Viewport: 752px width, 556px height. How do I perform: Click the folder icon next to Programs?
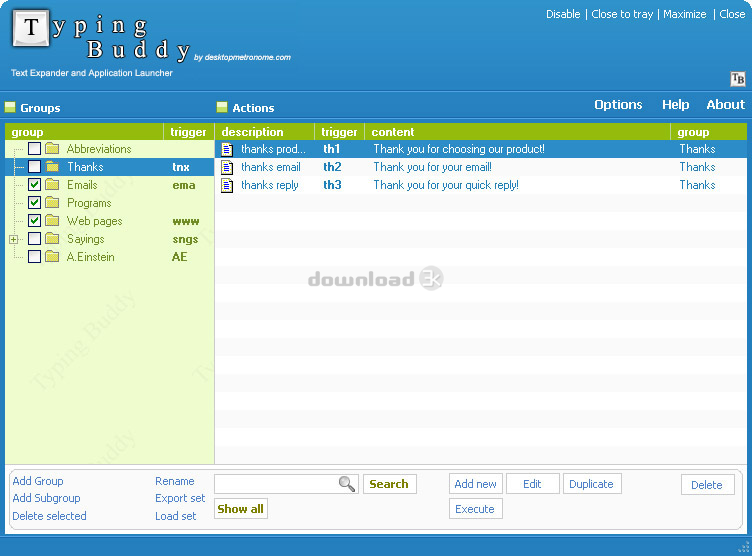[52, 203]
